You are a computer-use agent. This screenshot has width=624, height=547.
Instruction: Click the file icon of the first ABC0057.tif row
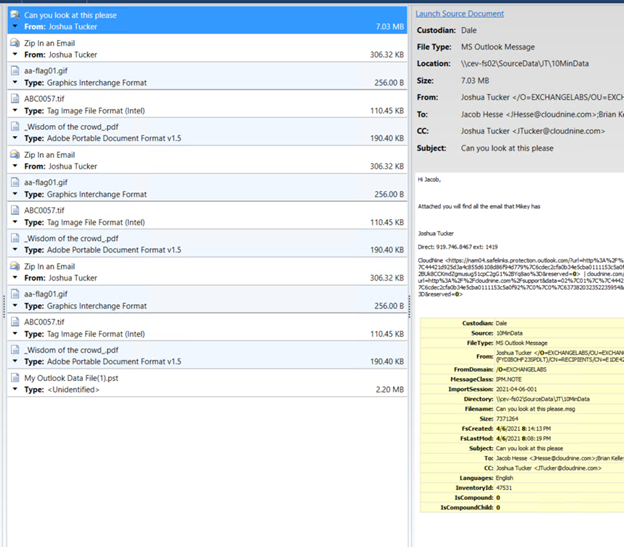[x=15, y=98]
